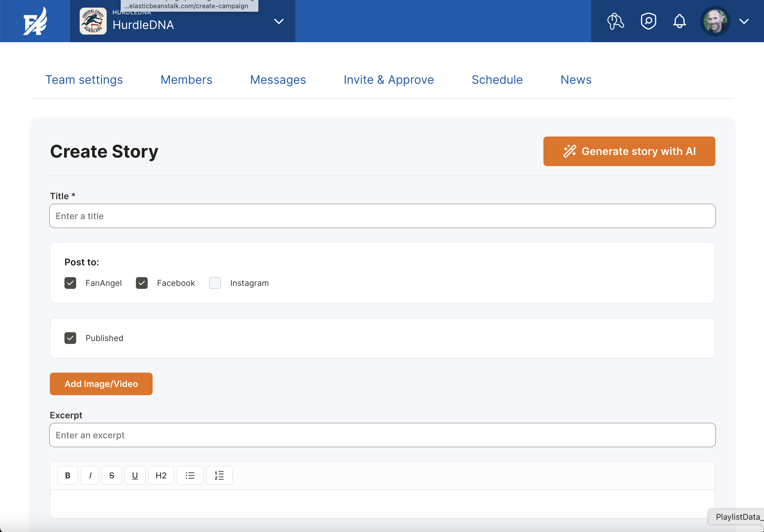This screenshot has height=532, width=764.
Task: Toggle underline formatting
Action: [x=135, y=475]
